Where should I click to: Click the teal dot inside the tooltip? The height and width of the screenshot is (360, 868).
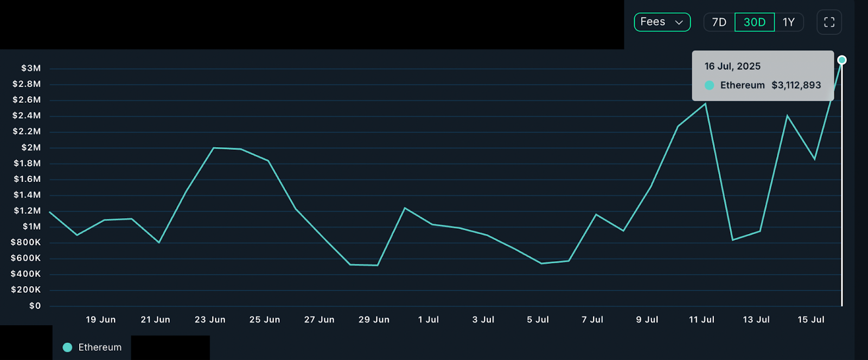point(709,85)
